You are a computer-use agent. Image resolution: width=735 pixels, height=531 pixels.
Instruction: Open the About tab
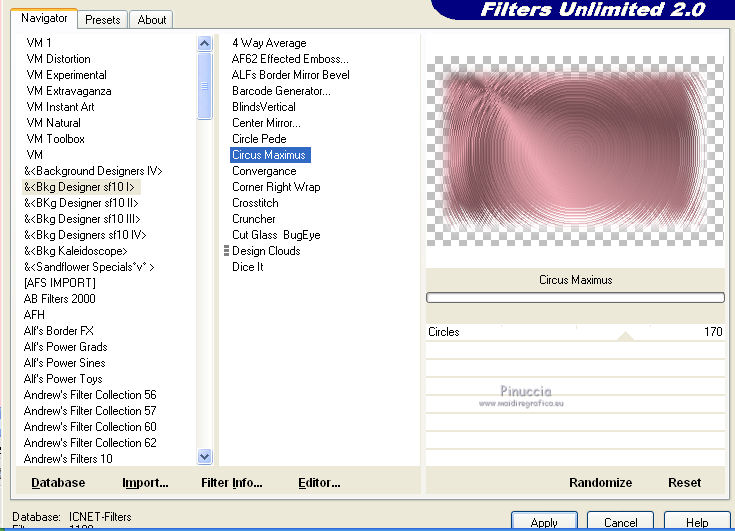point(151,20)
